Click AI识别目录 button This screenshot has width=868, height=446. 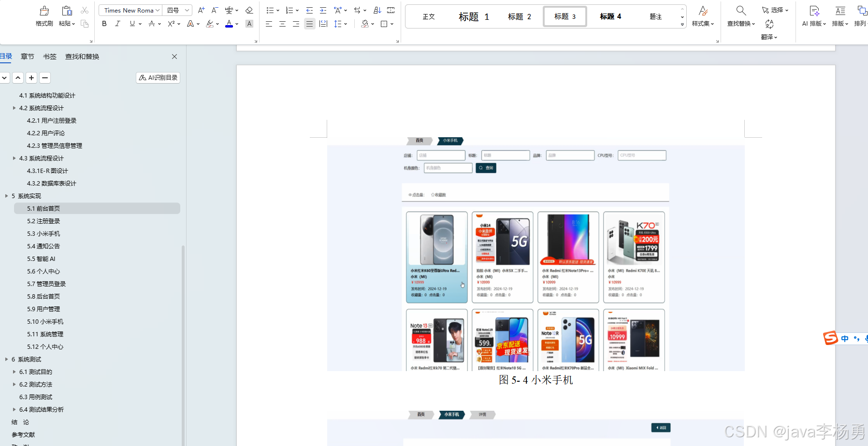(x=158, y=78)
